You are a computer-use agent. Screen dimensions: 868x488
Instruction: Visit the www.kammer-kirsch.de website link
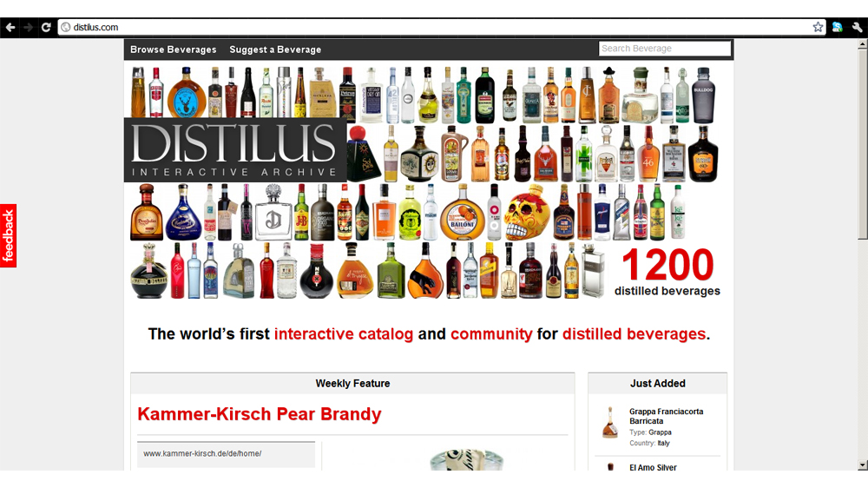pyautogui.click(x=202, y=453)
